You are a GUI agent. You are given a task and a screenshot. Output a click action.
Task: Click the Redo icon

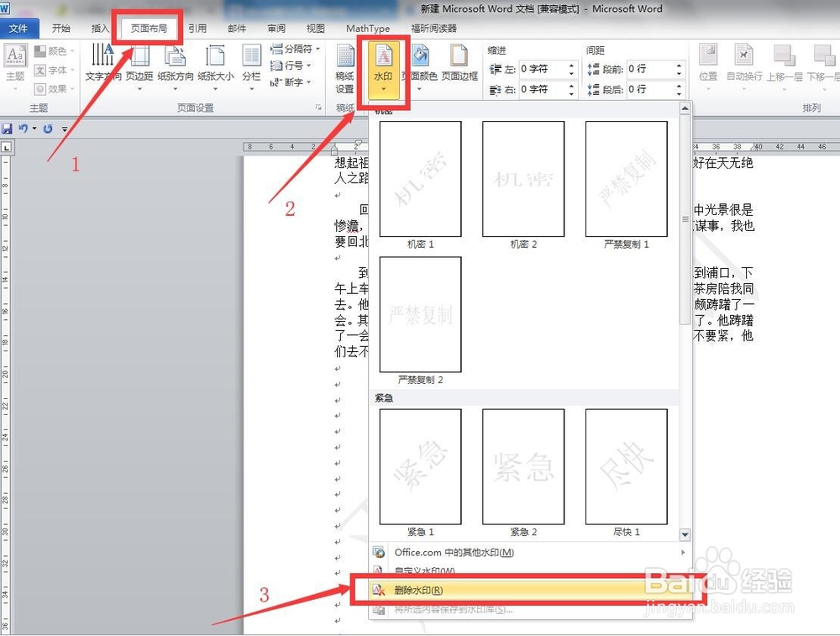click(x=48, y=129)
